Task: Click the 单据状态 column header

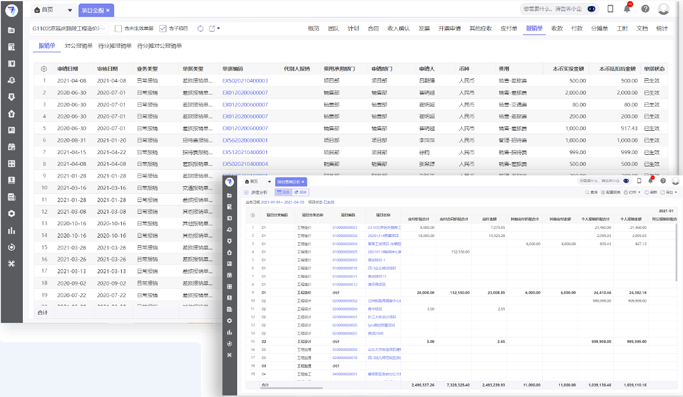Action: 654,69
